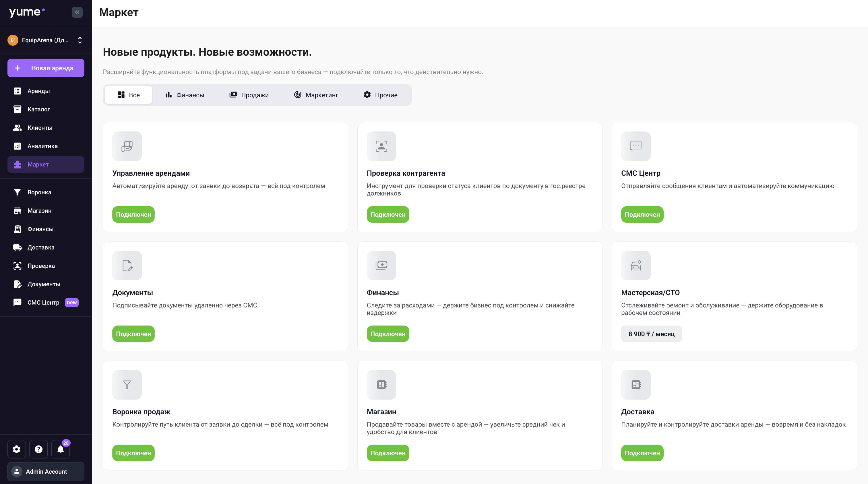Open the settings gear icon
The height and width of the screenshot is (484, 868).
coord(17,449)
